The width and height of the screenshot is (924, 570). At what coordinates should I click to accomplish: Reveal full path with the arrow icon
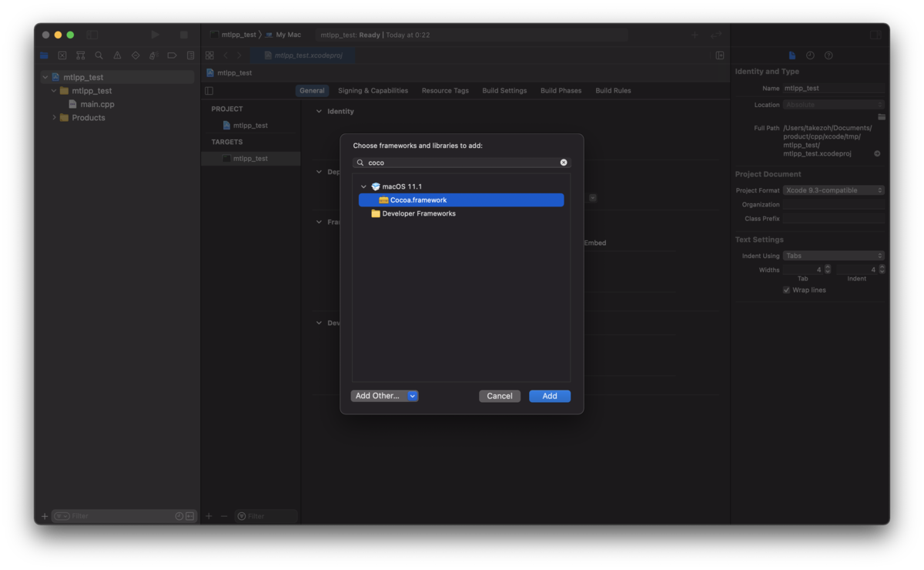(877, 153)
